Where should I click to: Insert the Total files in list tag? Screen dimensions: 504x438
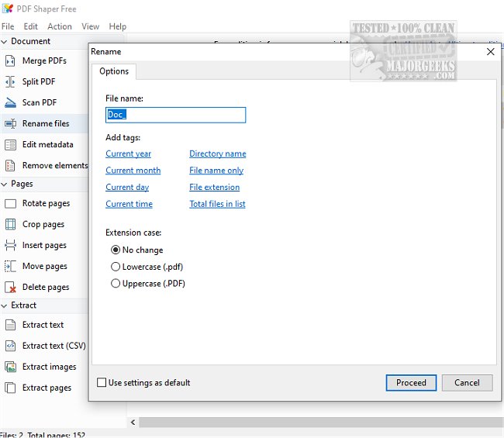(x=217, y=204)
